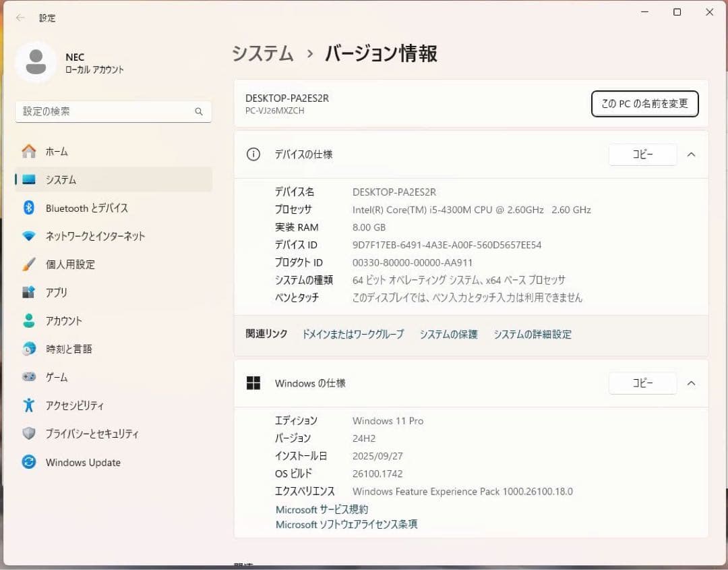Click the デバイス ID value 9D7F17EB
This screenshot has width=728, height=570.
click(x=447, y=245)
